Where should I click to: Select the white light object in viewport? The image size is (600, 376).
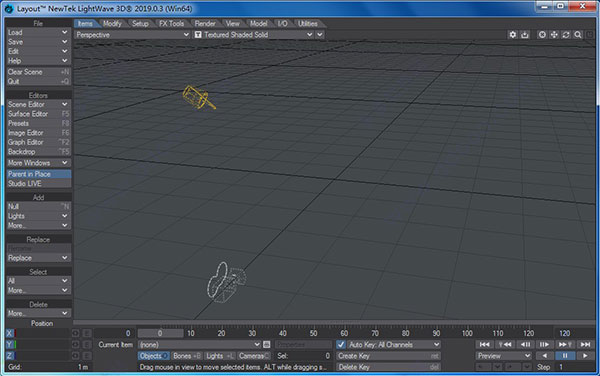227,282
